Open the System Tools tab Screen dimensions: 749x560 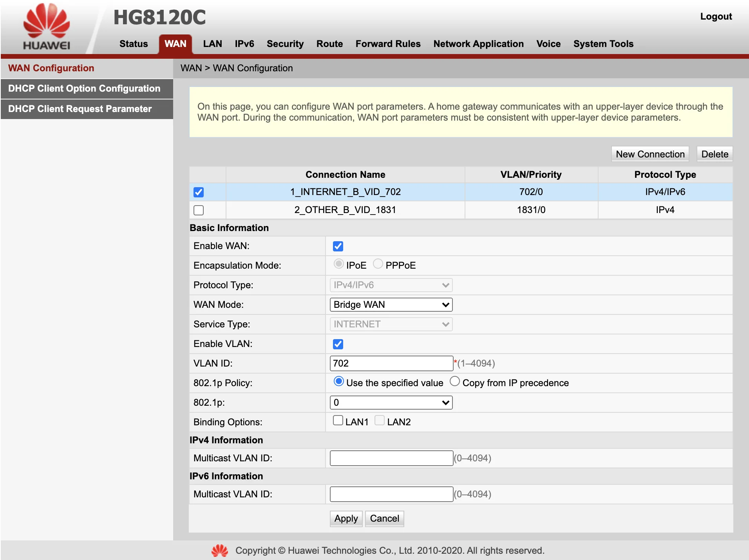click(603, 44)
